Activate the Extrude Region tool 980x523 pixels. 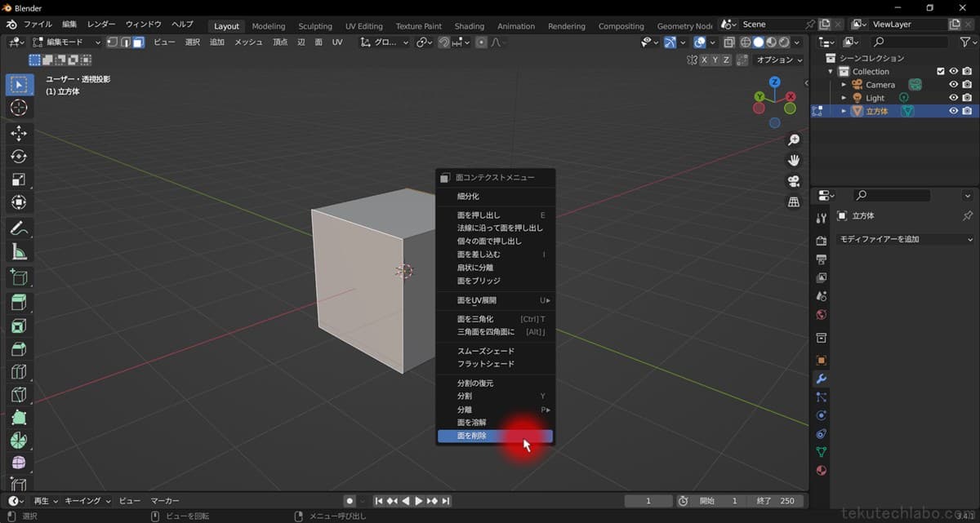[x=19, y=304]
